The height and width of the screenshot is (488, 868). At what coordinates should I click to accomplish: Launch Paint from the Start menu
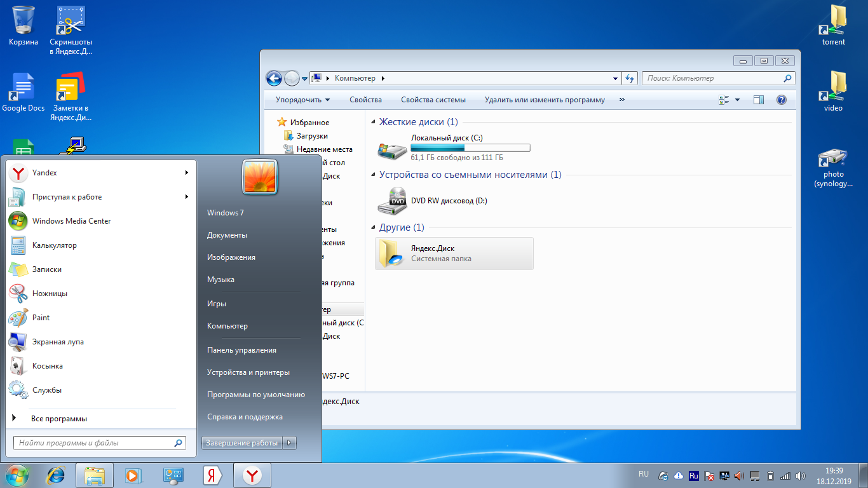click(x=41, y=318)
